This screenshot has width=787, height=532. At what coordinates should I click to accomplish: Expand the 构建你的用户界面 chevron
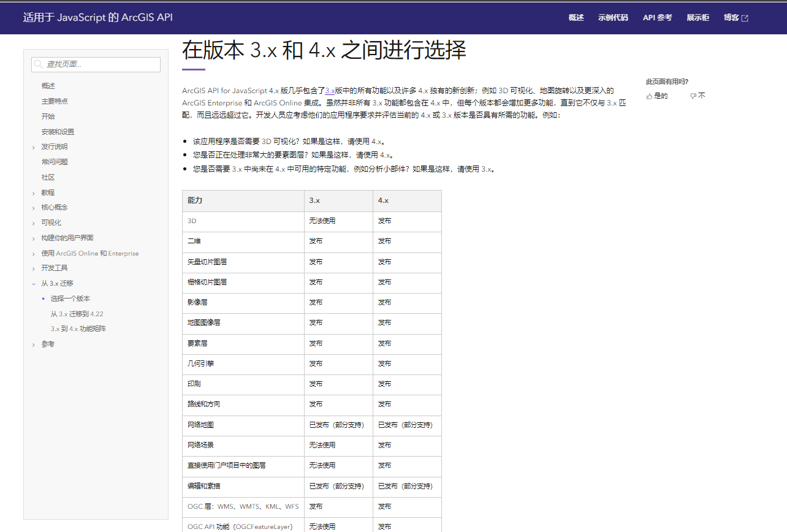pos(34,238)
